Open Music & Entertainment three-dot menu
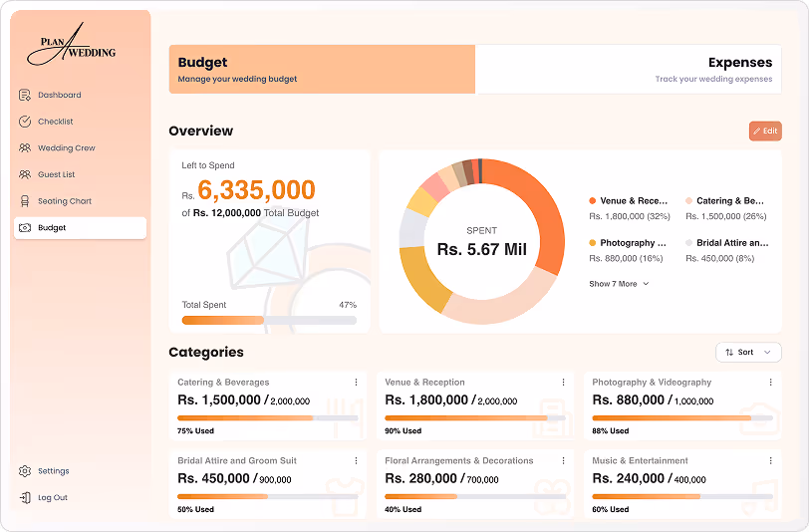The width and height of the screenshot is (809, 532). coord(770,461)
